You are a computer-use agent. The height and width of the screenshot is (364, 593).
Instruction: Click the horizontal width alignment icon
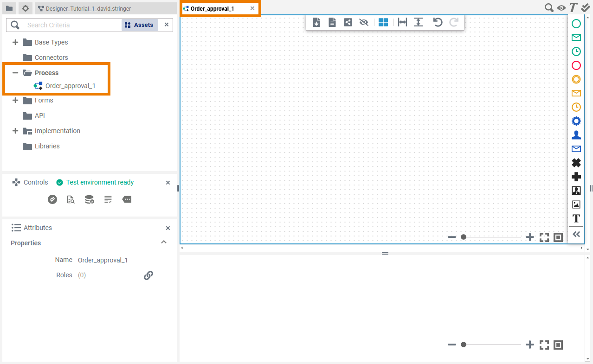click(x=402, y=22)
